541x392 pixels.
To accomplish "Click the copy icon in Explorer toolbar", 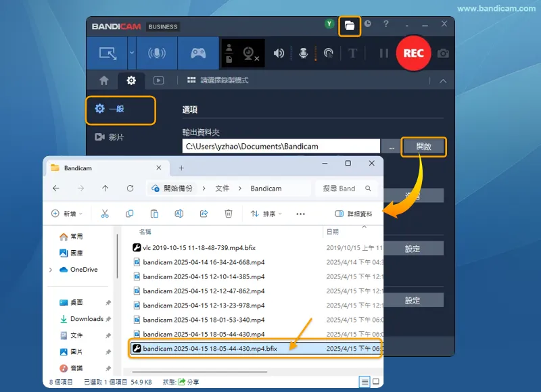I will point(129,214).
